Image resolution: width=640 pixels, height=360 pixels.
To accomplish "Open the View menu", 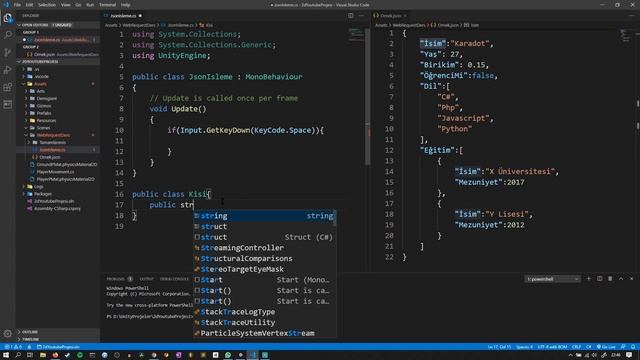I will tap(65, 5).
